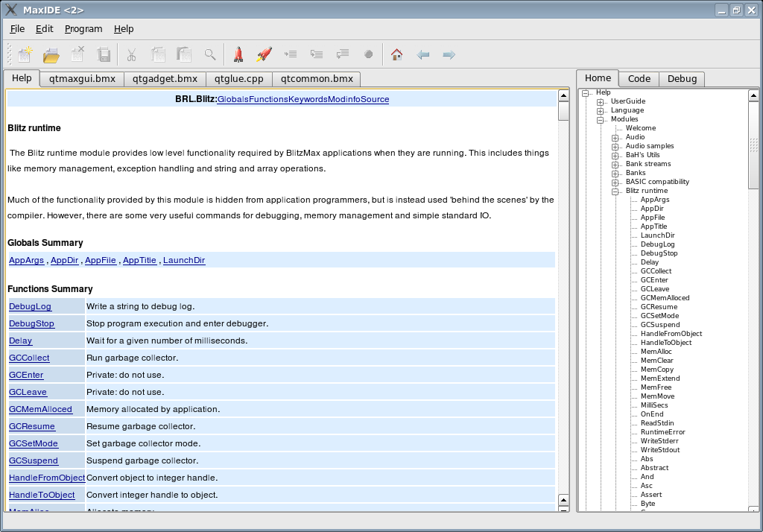Screen dimensions: 763x532
Task: Expand the Banks tree node
Action: [x=615, y=174]
